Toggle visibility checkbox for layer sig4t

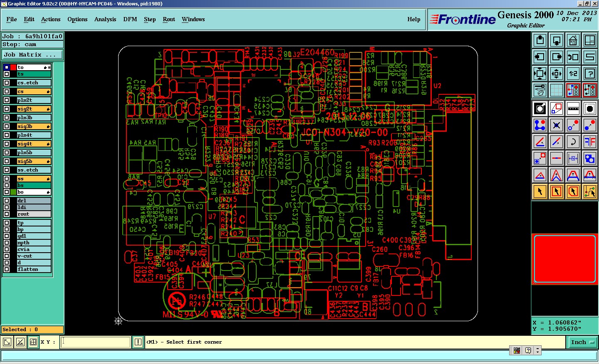(x=7, y=144)
